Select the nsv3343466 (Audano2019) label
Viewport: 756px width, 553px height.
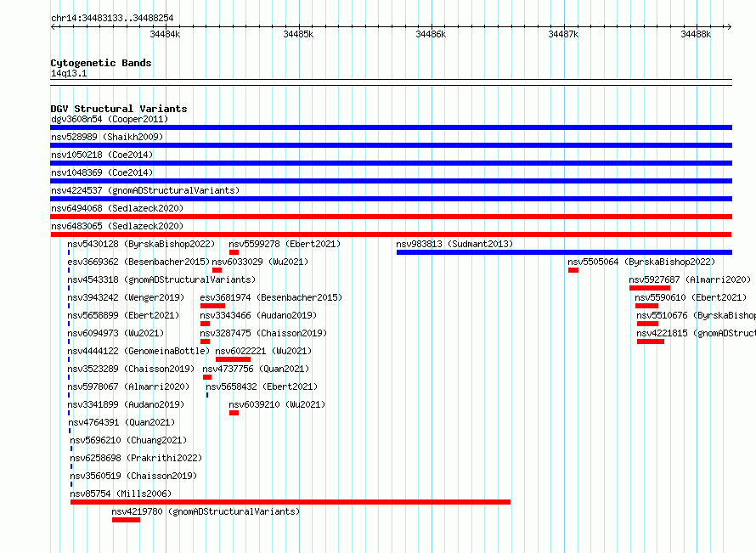point(258,315)
